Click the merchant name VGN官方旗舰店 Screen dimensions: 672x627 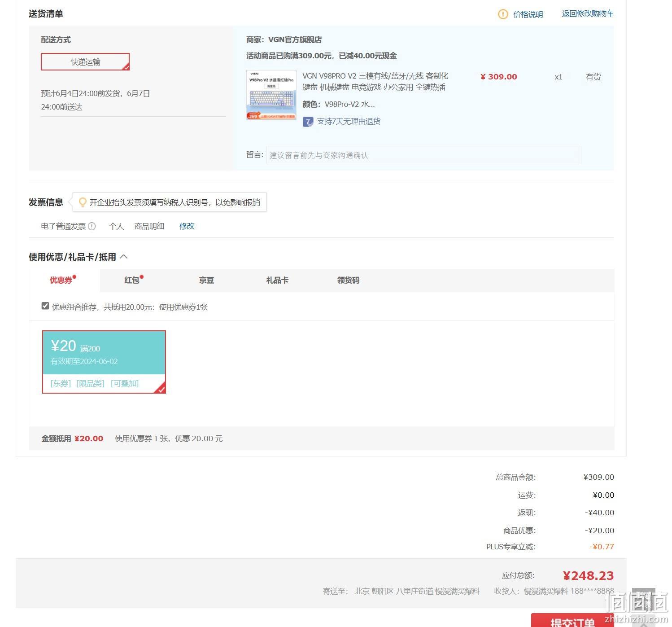[x=295, y=39]
